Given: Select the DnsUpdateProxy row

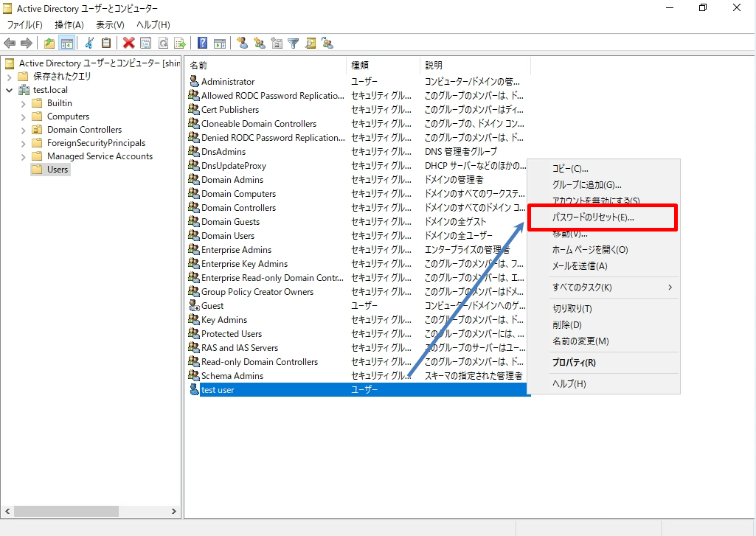Looking at the screenshot, I should [358, 166].
